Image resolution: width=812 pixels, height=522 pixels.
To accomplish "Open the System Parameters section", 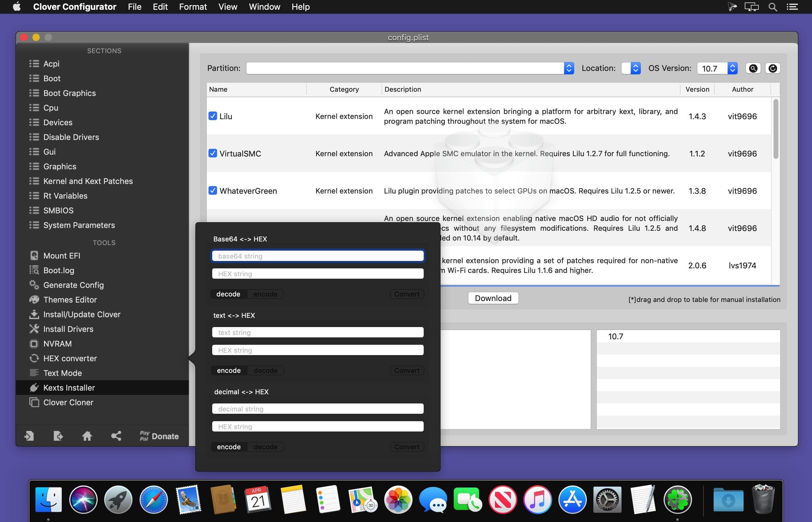I will coord(79,226).
